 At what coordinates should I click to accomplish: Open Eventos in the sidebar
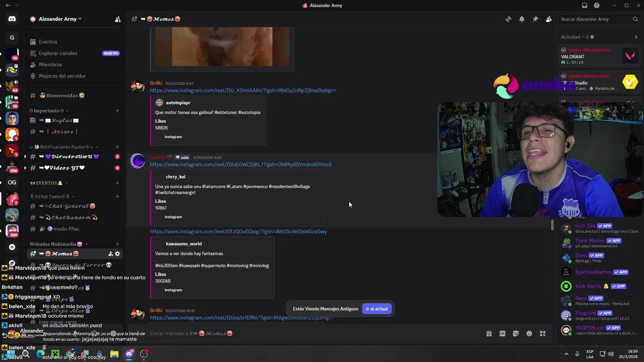click(75, 42)
